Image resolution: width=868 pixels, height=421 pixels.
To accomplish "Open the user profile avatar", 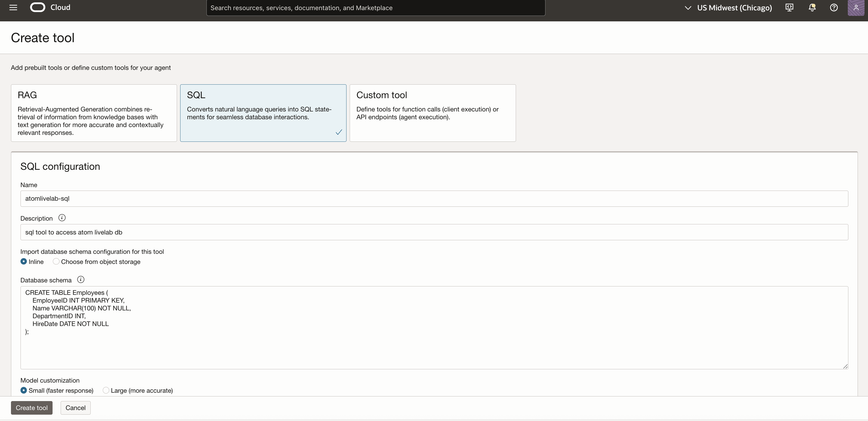I will pyautogui.click(x=856, y=8).
